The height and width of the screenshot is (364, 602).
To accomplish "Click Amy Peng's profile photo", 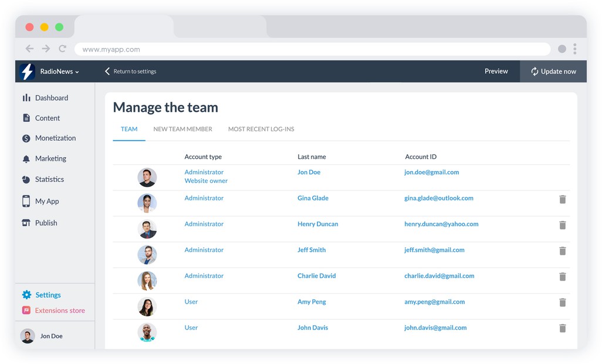I will click(x=147, y=306).
